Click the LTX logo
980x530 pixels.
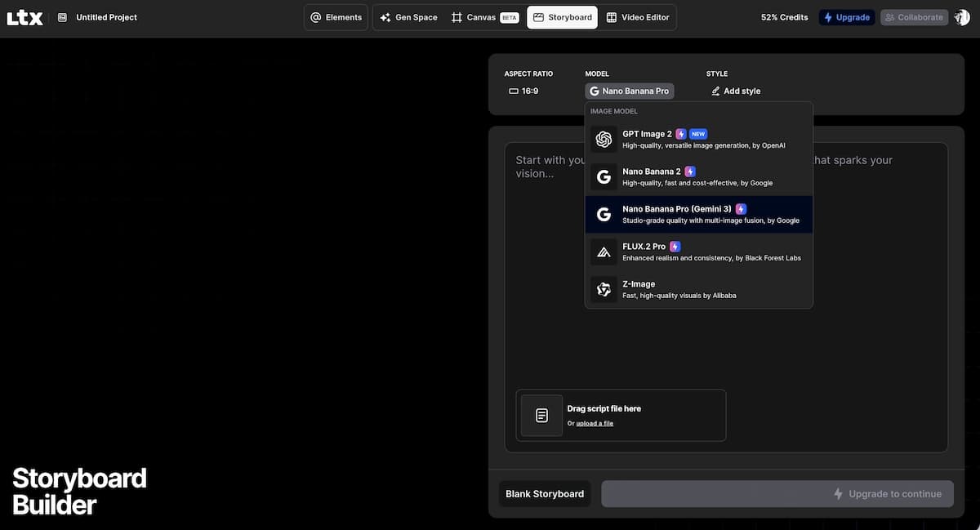24,17
